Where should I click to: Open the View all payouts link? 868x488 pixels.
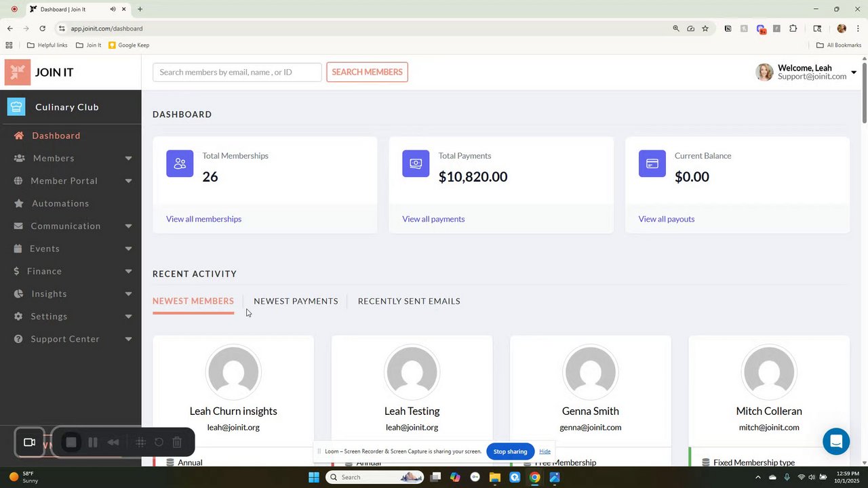[x=667, y=219]
